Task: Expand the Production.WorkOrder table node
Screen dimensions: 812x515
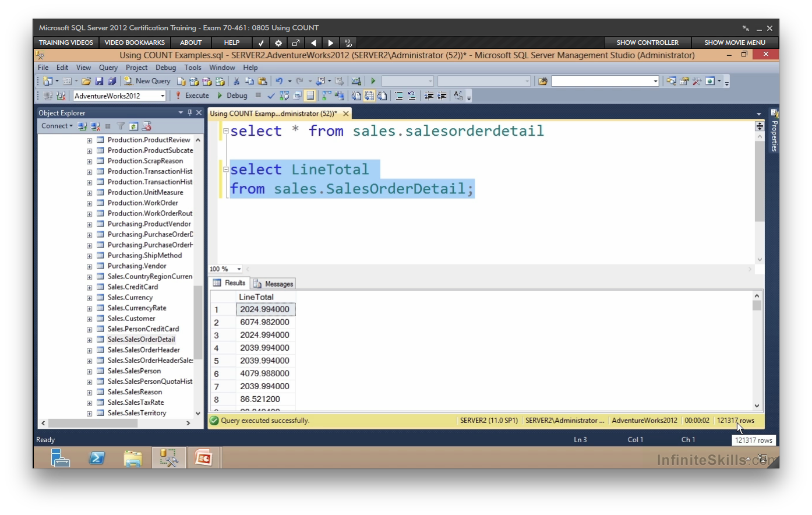Action: point(89,203)
